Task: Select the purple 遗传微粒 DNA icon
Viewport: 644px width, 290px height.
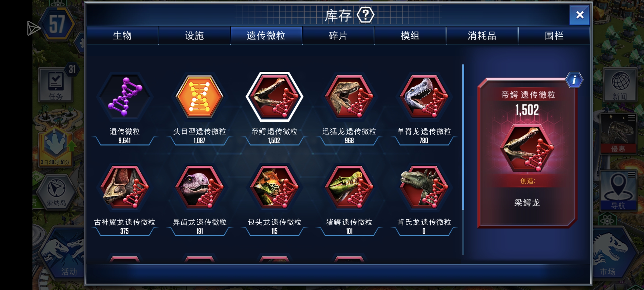Action: coord(125,97)
